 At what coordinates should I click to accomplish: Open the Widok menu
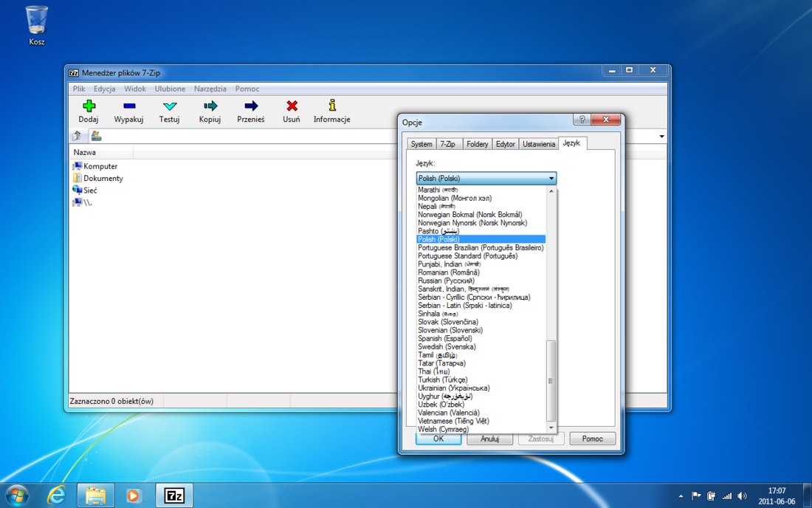click(x=134, y=89)
